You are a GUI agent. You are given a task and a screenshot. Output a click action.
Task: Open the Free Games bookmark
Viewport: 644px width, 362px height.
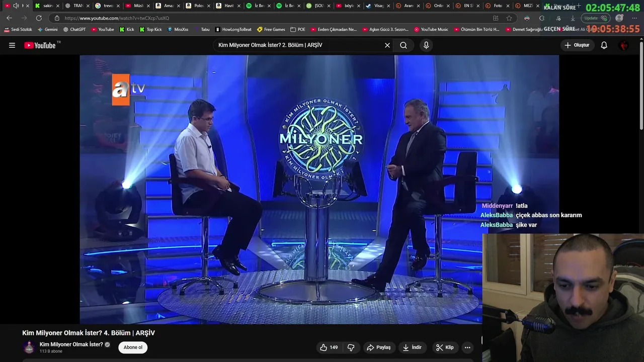coord(271,30)
